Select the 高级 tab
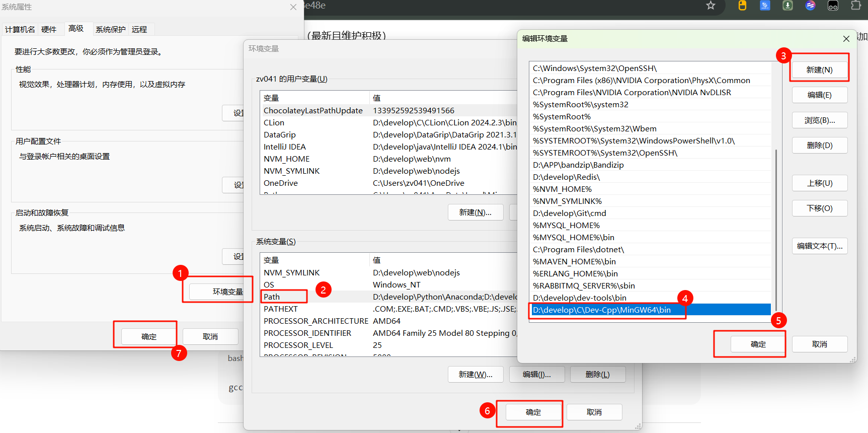The width and height of the screenshot is (868, 433). [x=76, y=29]
